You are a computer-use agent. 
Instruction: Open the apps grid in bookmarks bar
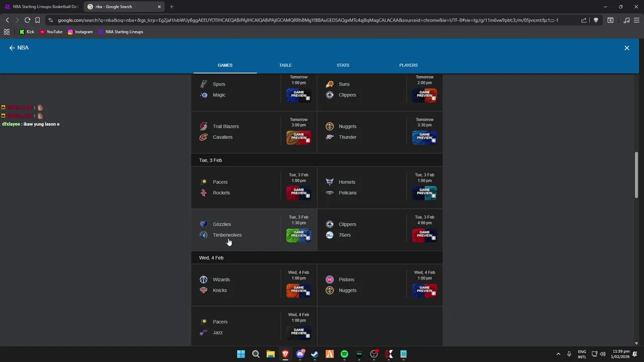click(x=7, y=32)
